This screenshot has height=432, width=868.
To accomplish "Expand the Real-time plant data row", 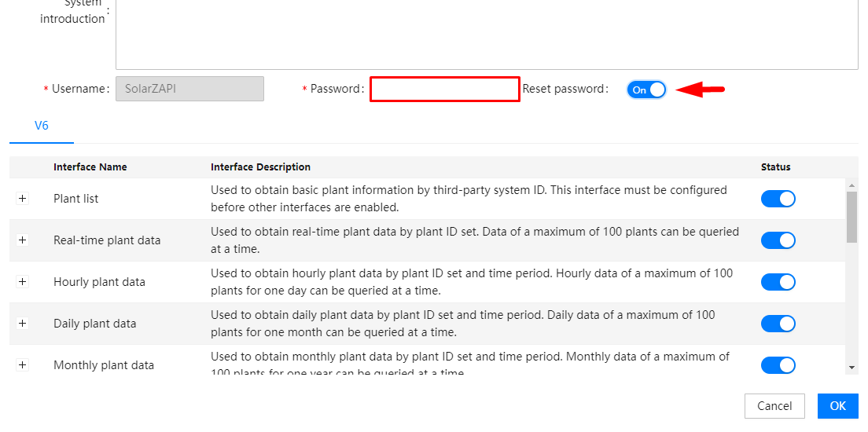I will pyautogui.click(x=22, y=240).
